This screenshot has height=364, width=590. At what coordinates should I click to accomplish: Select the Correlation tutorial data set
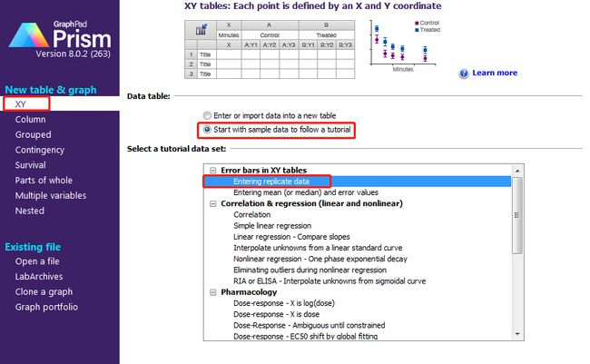(x=251, y=214)
